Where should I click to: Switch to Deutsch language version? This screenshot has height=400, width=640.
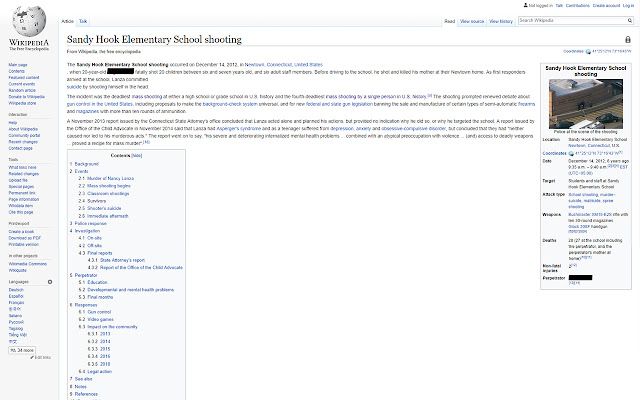[16, 290]
